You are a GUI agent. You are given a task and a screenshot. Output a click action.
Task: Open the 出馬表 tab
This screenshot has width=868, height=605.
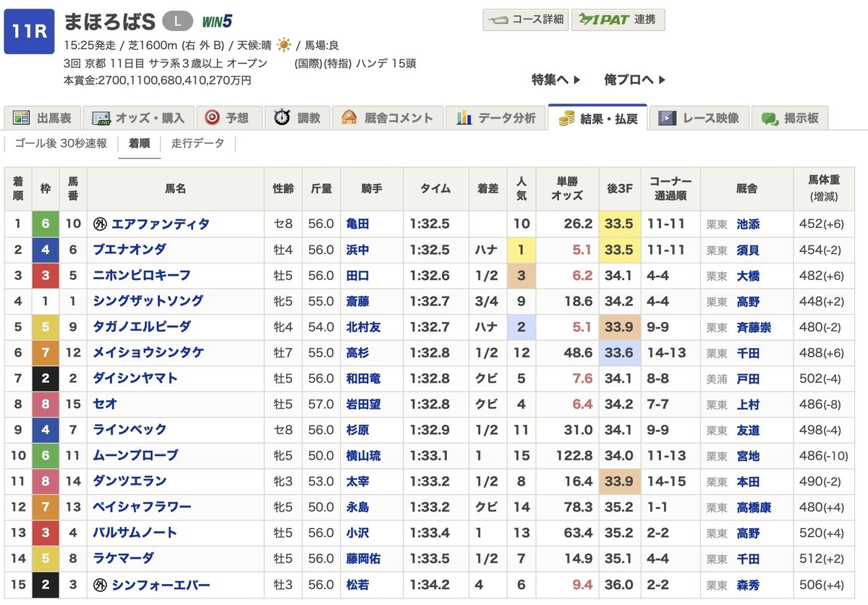pos(43,118)
